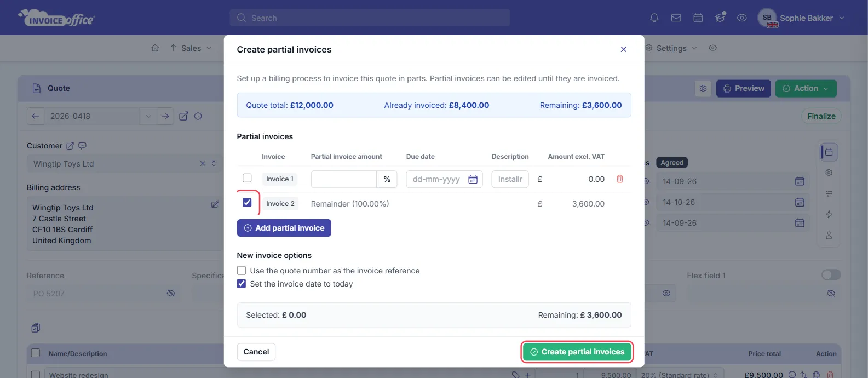The height and width of the screenshot is (378, 868).
Task: Open the person tab in right sidebar
Action: coord(829,235)
